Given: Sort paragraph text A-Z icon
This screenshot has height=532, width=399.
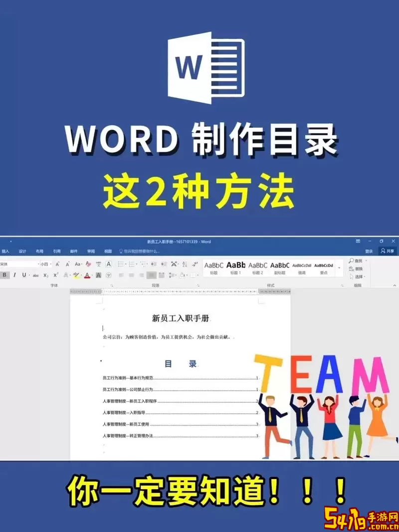Looking at the screenshot, I should click(185, 265).
